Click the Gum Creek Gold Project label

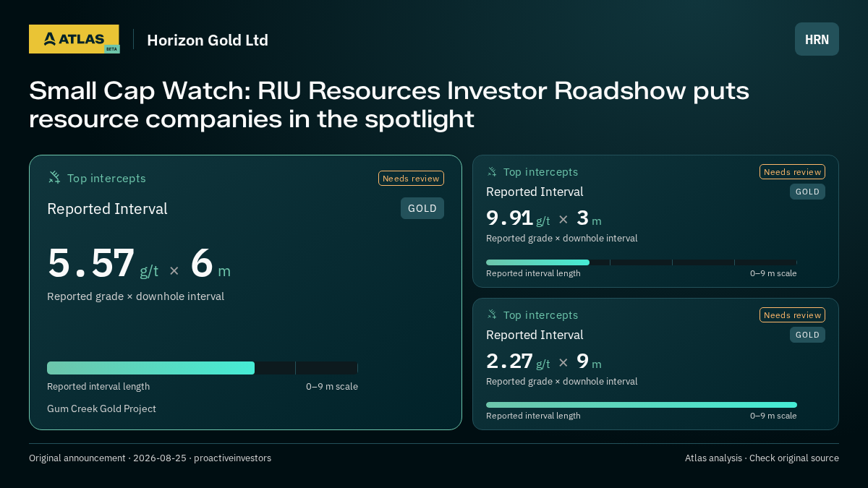[101, 408]
